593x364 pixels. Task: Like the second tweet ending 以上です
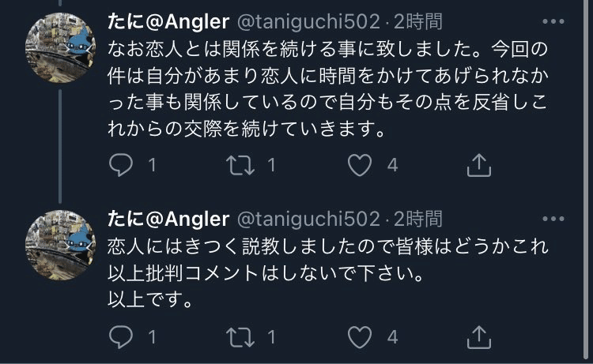pyautogui.click(x=360, y=337)
